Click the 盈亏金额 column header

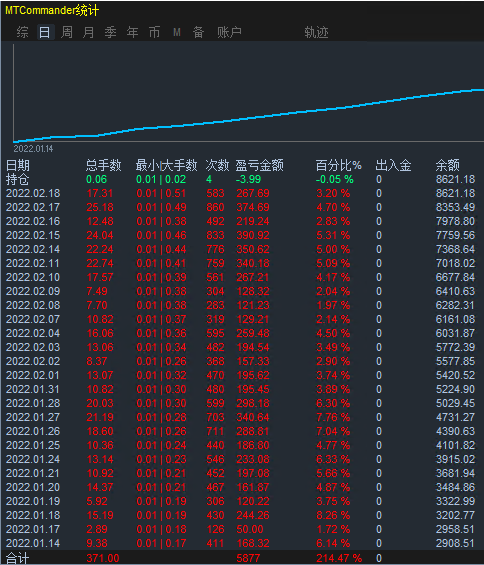259,165
